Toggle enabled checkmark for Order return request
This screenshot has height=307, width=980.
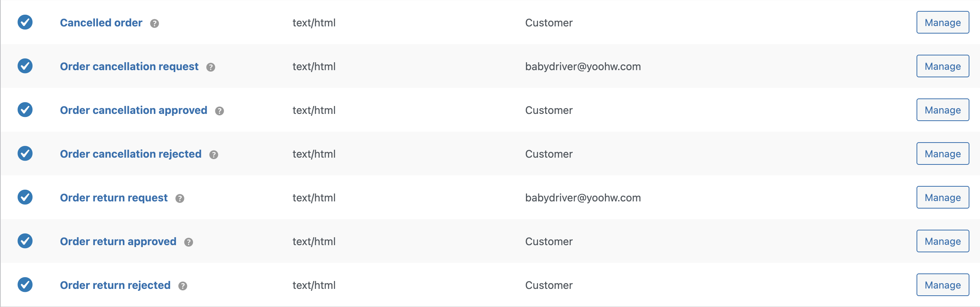25,197
